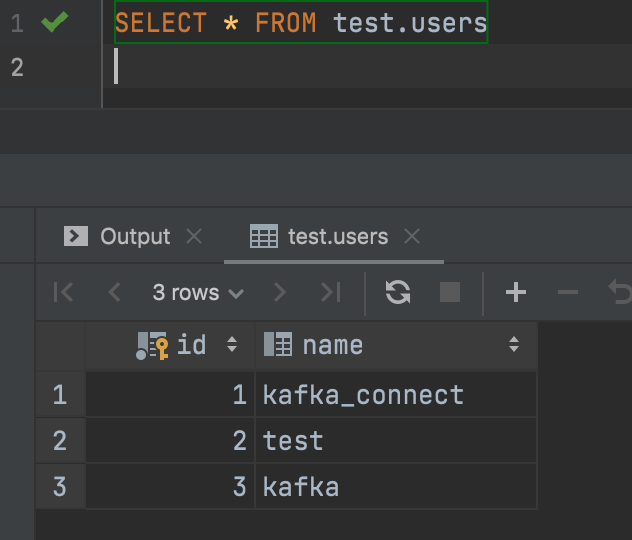This screenshot has height=540, width=632.
Task: Go to the next page of results
Action: point(280,292)
